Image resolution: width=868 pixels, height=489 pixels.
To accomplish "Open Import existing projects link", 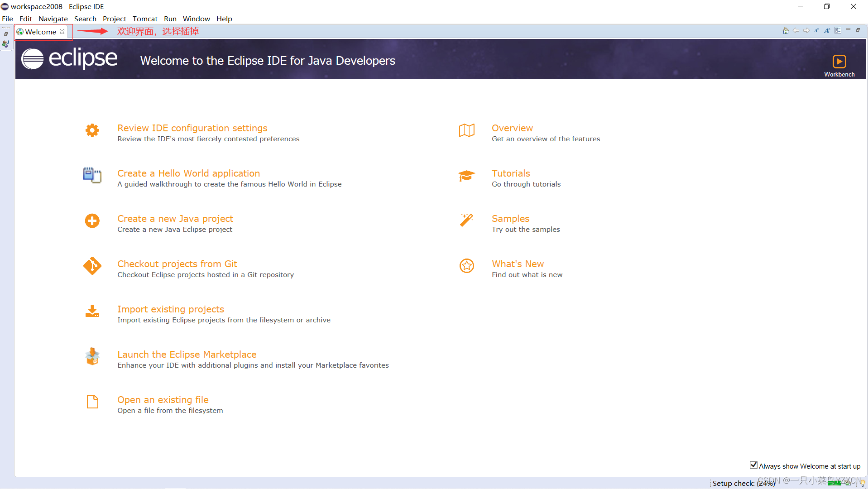I will pos(171,309).
